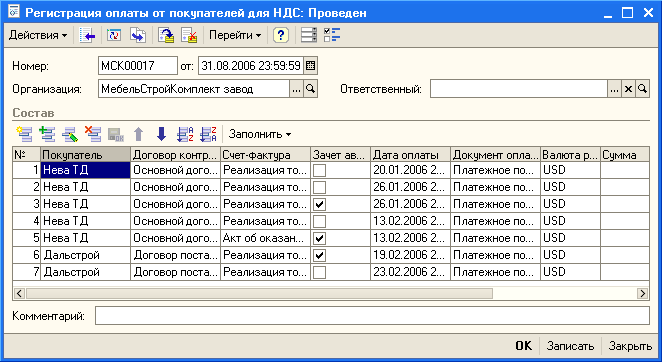This screenshot has width=662, height=362.
Task: Click the ellipsis select button for Ответственный
Action: click(x=614, y=89)
